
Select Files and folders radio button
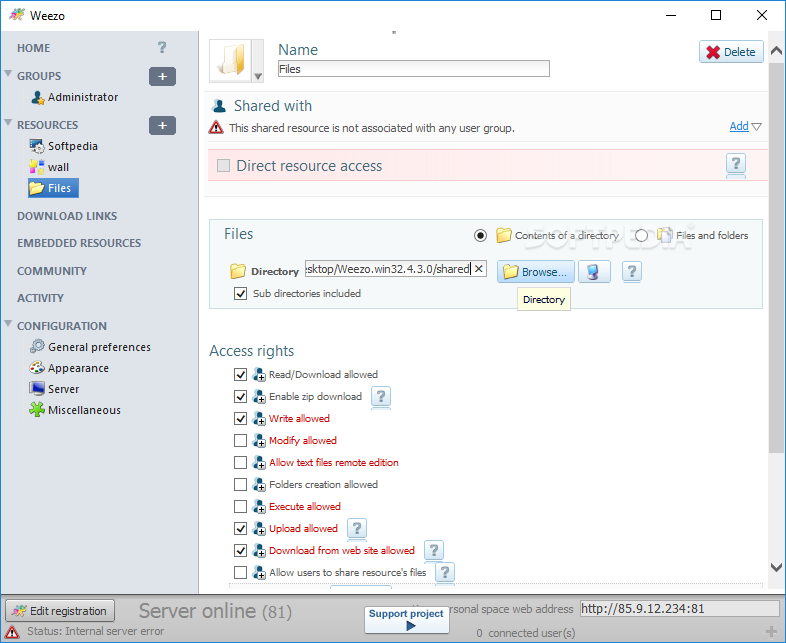[x=641, y=235]
